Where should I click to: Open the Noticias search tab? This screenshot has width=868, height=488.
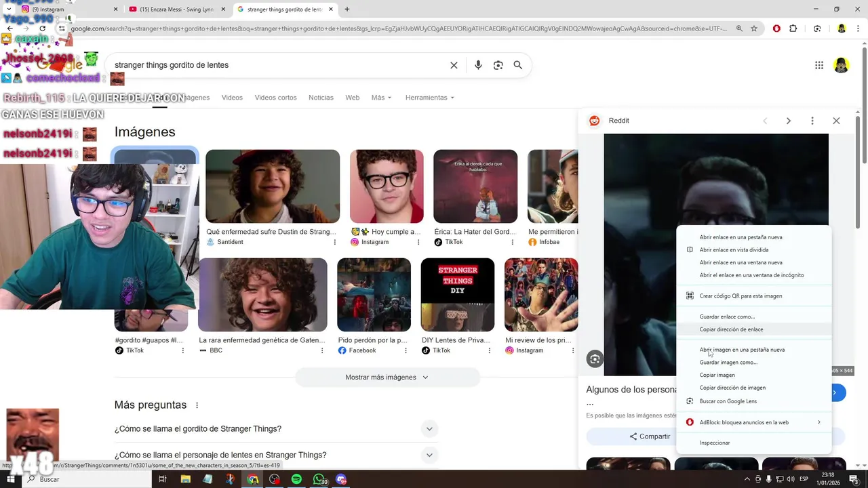pos(321,98)
